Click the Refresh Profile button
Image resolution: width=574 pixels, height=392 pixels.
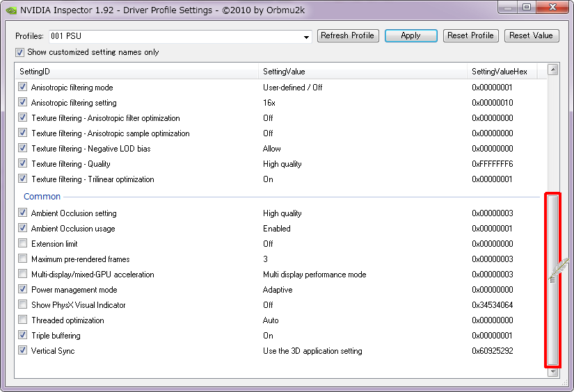click(348, 36)
